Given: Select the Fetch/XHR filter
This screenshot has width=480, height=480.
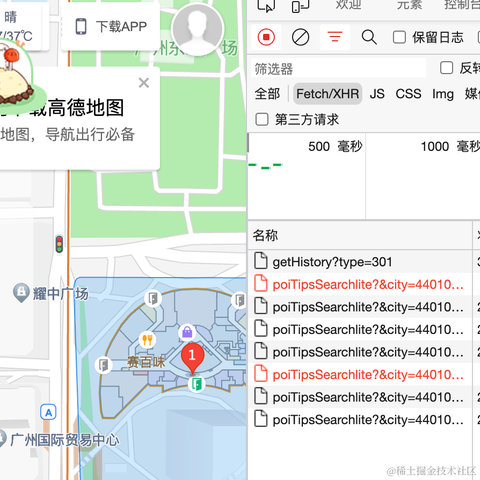Looking at the screenshot, I should coord(328,94).
